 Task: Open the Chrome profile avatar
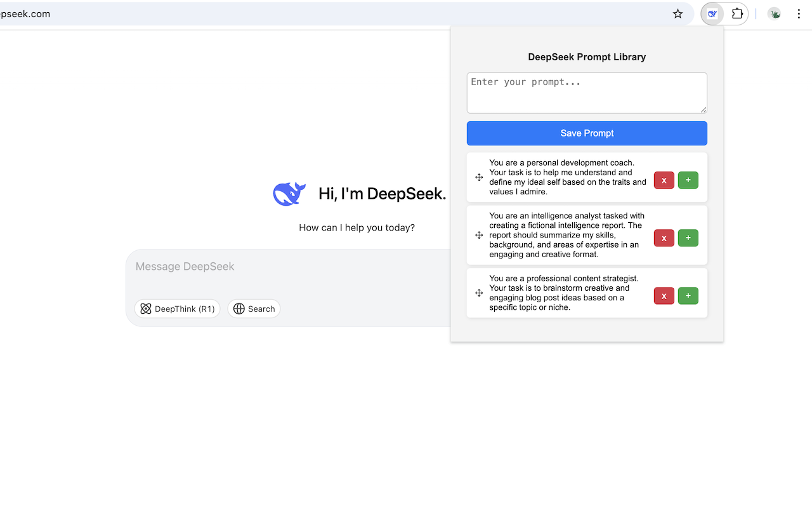click(774, 13)
